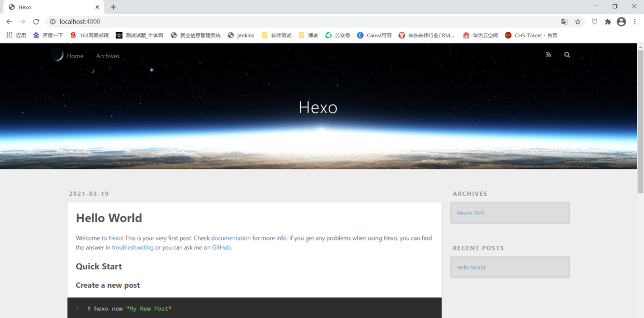Bookmark this page with star icon

tap(578, 22)
